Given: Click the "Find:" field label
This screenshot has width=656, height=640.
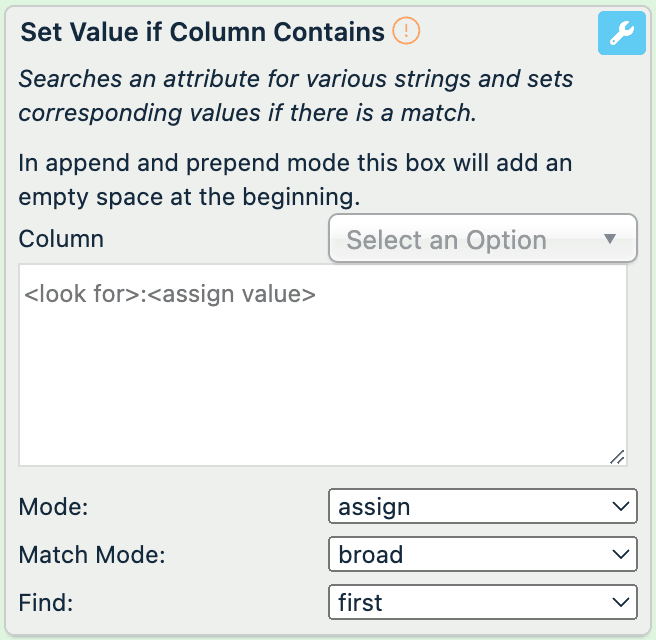Looking at the screenshot, I should (x=48, y=603).
